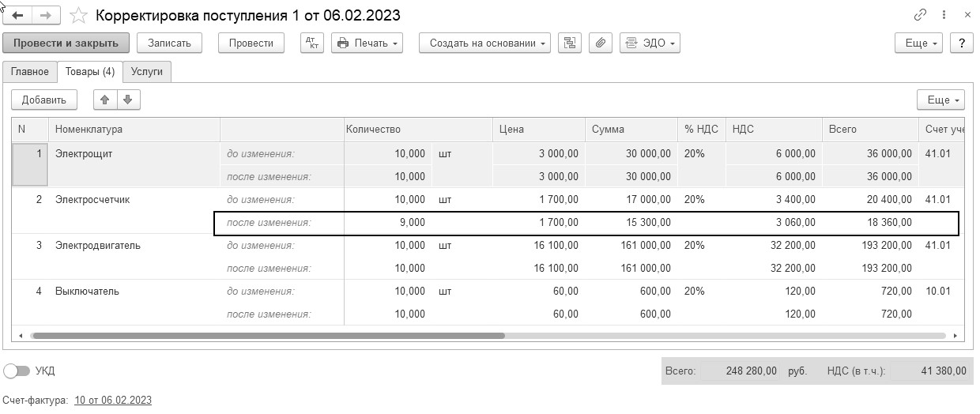
Task: Click the back navigation arrow
Action: click(x=17, y=15)
